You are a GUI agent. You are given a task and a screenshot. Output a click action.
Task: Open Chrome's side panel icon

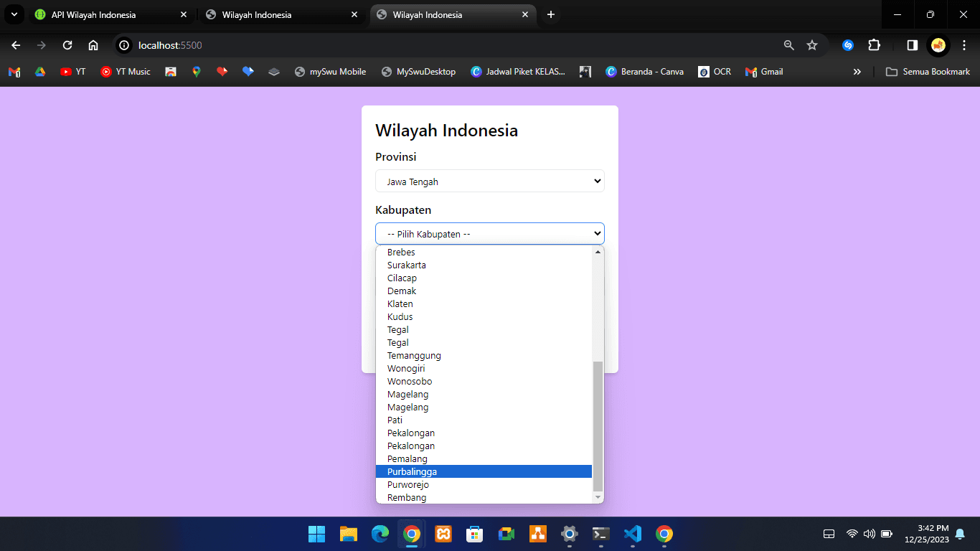(x=911, y=44)
